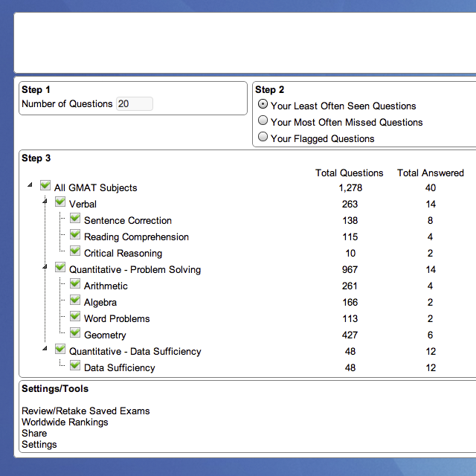Uncheck Sentence Correction checkbox
This screenshot has width=476, height=476.
(x=75, y=218)
